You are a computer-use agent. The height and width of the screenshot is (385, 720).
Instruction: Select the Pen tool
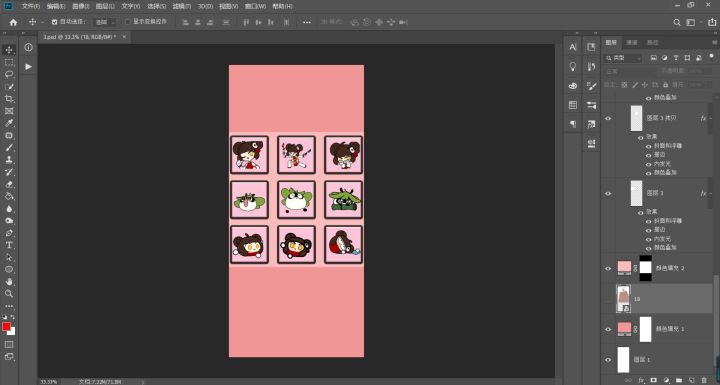tap(9, 233)
